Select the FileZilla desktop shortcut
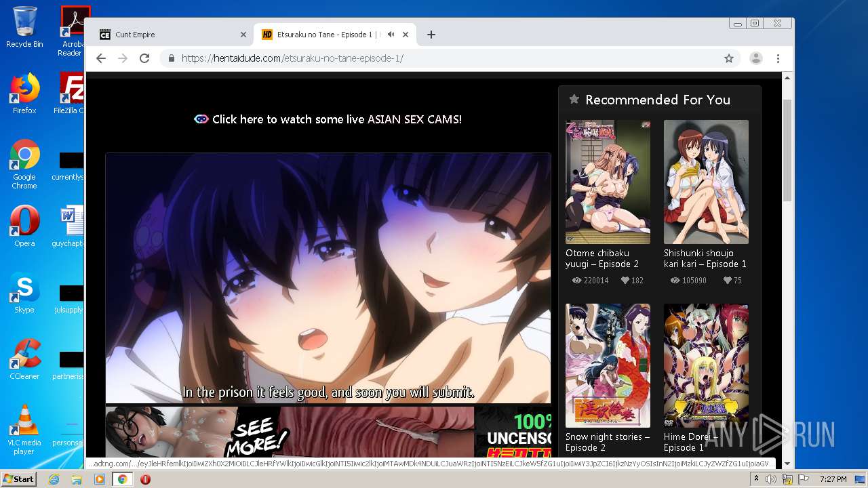The width and height of the screenshot is (868, 488). 71,94
